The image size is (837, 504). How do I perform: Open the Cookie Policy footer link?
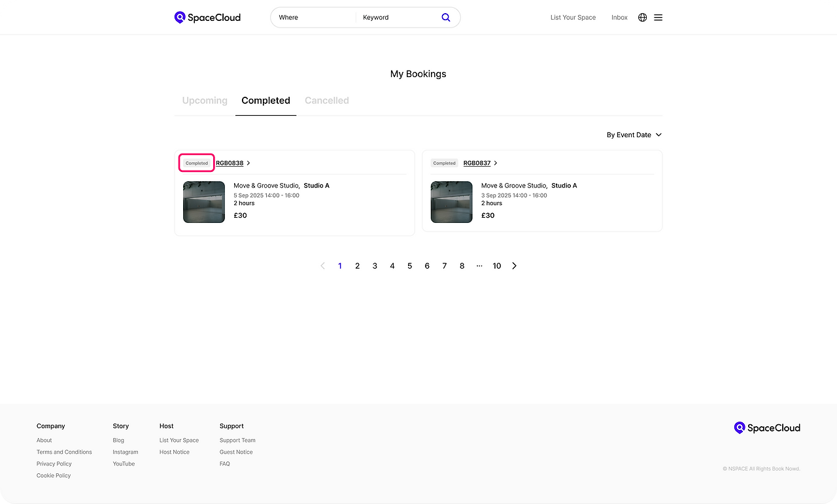[x=54, y=476]
